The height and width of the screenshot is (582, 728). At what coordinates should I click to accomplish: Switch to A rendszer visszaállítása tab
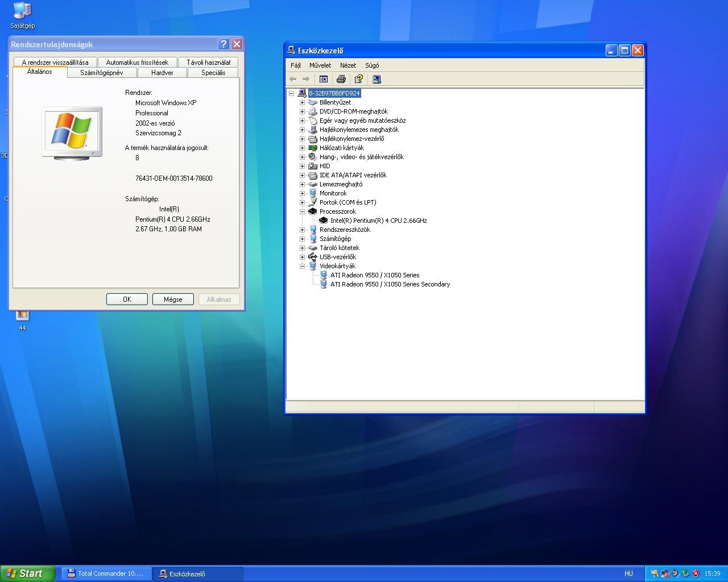coord(55,63)
